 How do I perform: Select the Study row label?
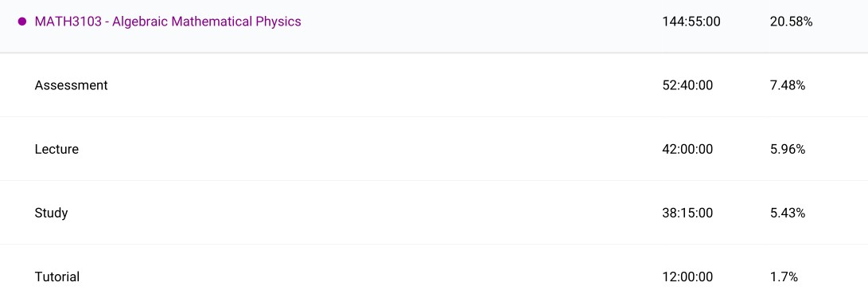[51, 213]
